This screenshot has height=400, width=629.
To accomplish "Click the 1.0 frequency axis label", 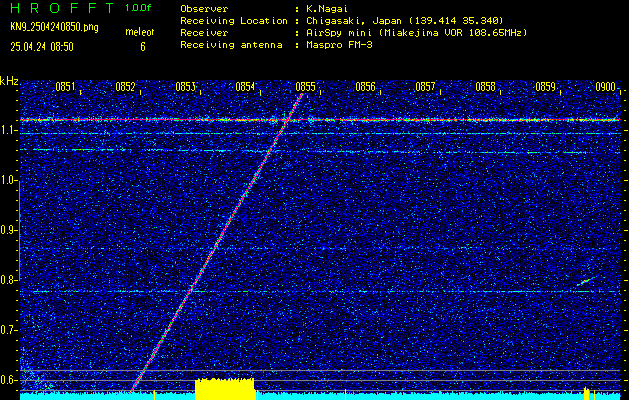I will pos(8,181).
